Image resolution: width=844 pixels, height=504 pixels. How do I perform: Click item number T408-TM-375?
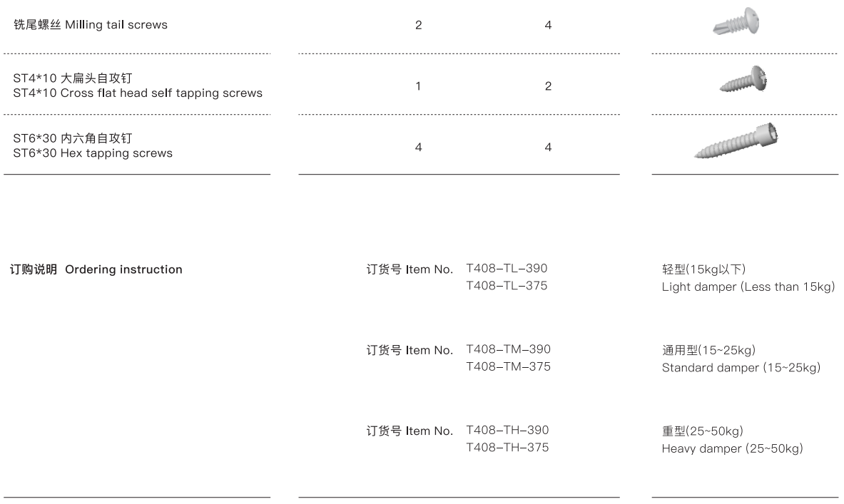pyautogui.click(x=508, y=366)
